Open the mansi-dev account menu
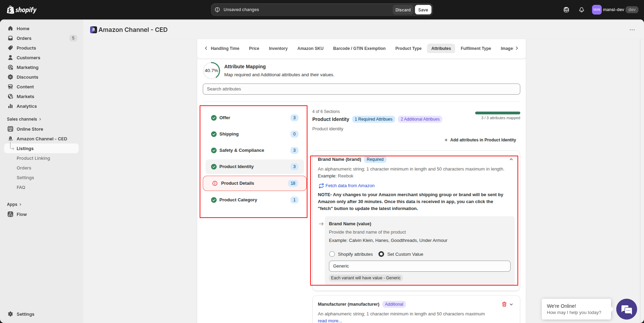The image size is (644, 323). pyautogui.click(x=615, y=10)
